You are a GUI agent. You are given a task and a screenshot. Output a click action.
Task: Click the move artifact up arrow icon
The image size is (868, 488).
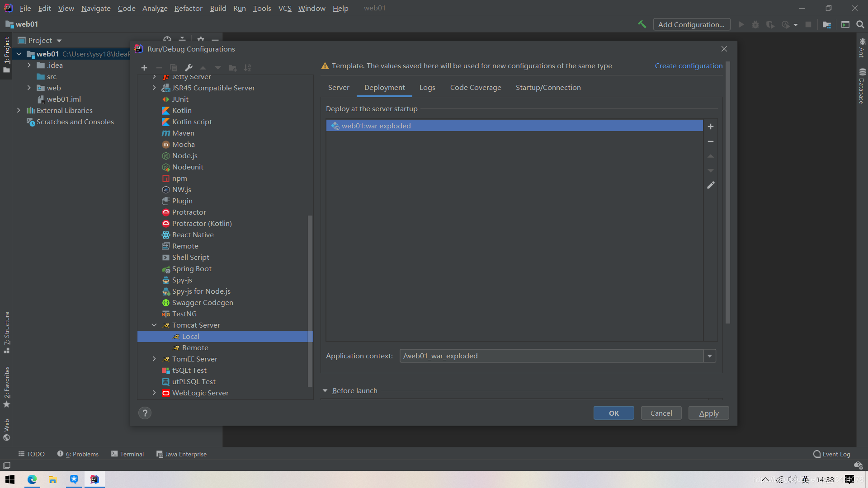tap(711, 156)
